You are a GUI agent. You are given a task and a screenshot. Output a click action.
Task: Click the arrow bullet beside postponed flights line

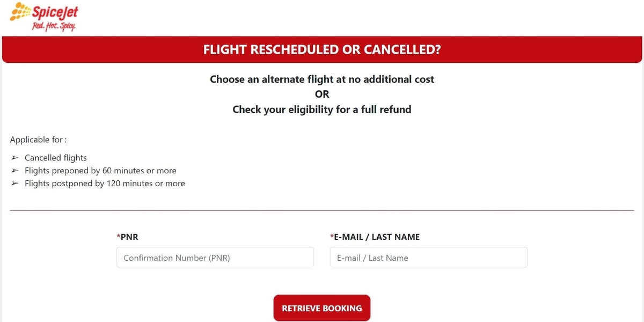(x=14, y=184)
